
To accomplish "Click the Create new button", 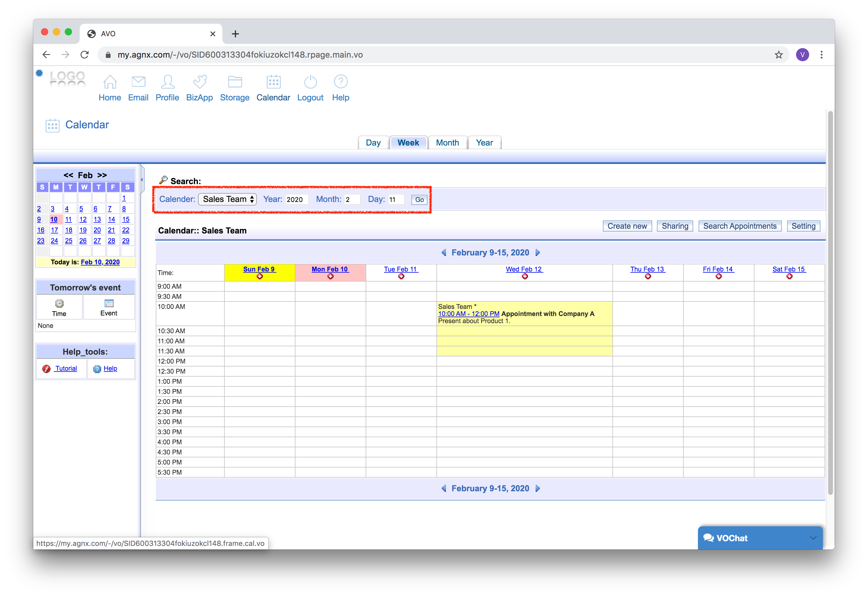I will pyautogui.click(x=627, y=226).
